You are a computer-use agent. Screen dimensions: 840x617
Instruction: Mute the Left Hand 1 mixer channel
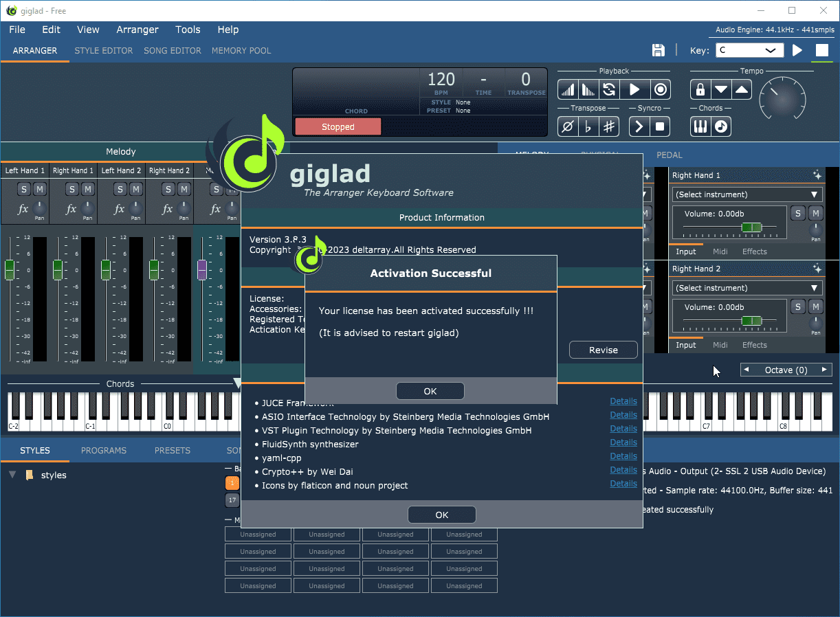click(40, 190)
